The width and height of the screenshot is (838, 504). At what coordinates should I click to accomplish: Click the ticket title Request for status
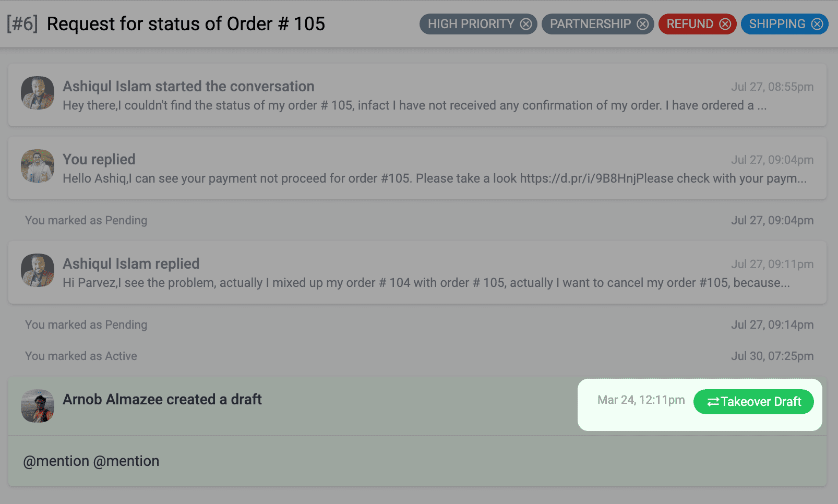coord(186,24)
